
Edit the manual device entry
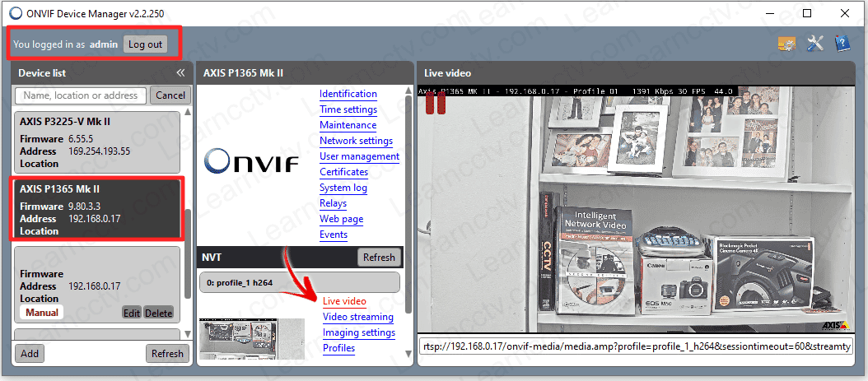pyautogui.click(x=132, y=313)
